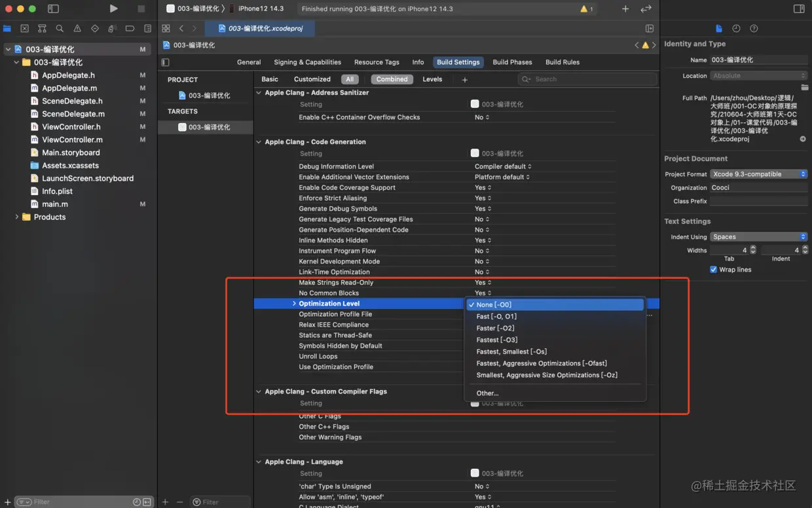
Task: Toggle All build settings filter
Action: 350,79
